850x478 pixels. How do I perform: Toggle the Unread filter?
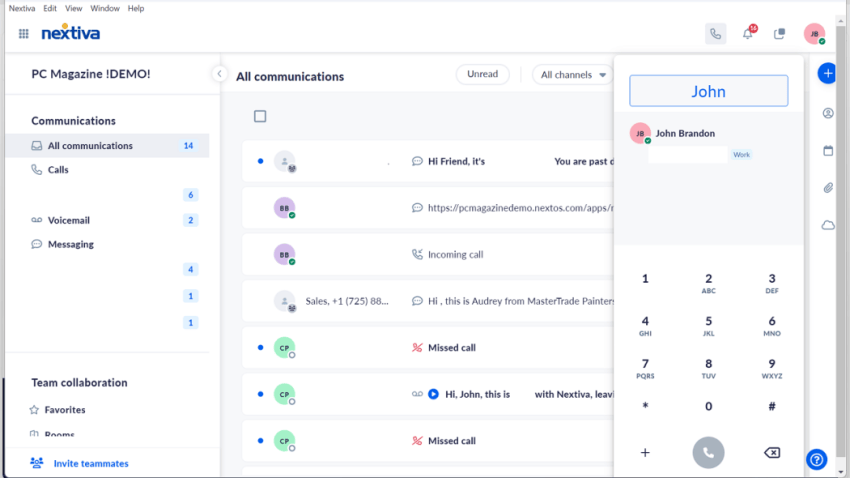[482, 74]
